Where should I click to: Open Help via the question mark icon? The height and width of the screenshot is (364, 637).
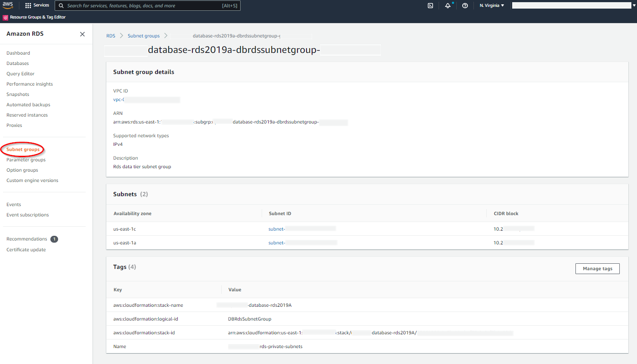pyautogui.click(x=465, y=6)
